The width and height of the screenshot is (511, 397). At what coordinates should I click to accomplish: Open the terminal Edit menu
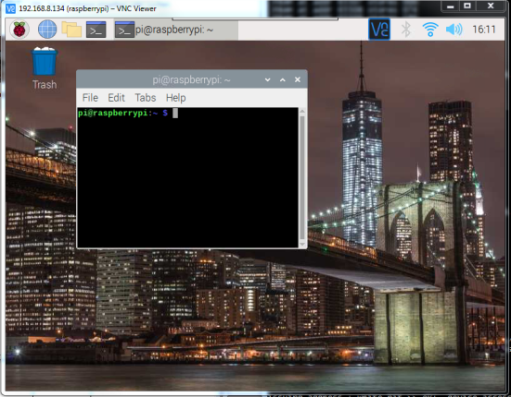tap(116, 98)
